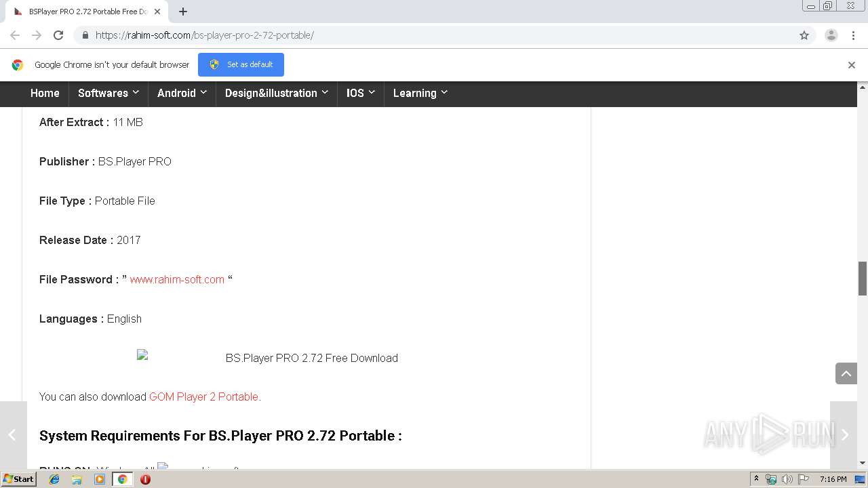Select the BSPlayer PRO 2.72 Portable tab
Screen dimensions: 868x488
pyautogui.click(x=88, y=12)
